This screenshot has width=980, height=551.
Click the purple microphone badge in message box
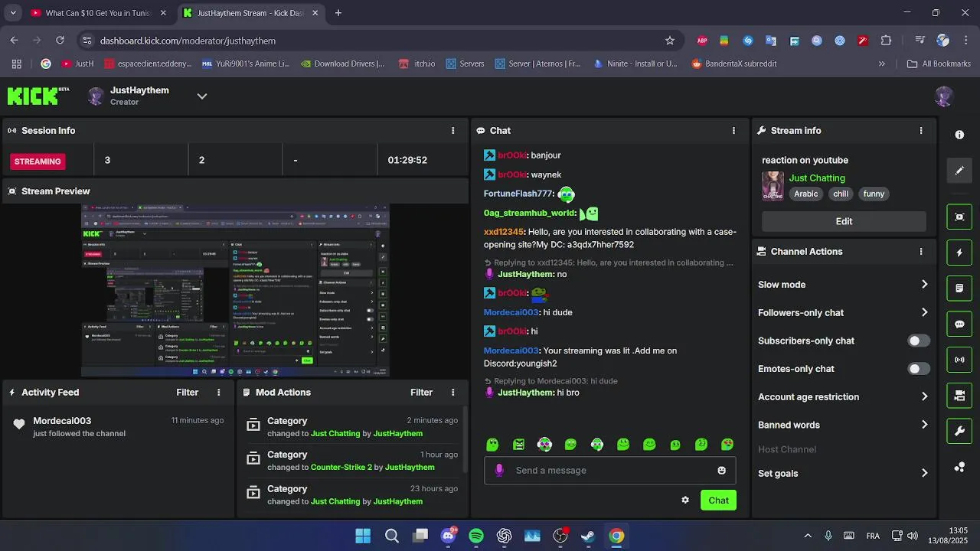(x=499, y=471)
